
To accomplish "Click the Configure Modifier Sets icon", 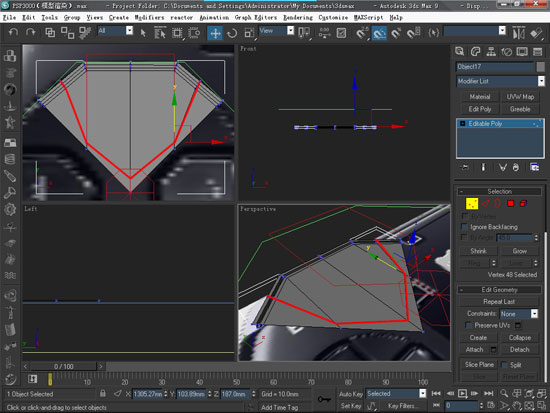I will click(535, 167).
